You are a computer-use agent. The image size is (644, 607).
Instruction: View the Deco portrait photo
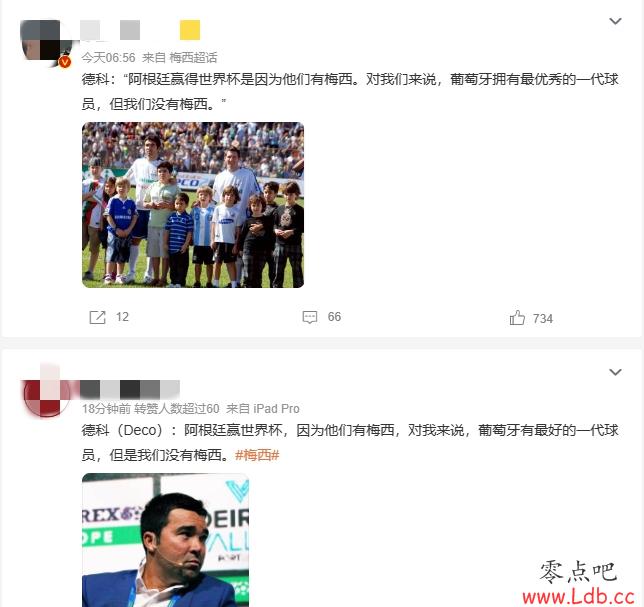pos(166,540)
